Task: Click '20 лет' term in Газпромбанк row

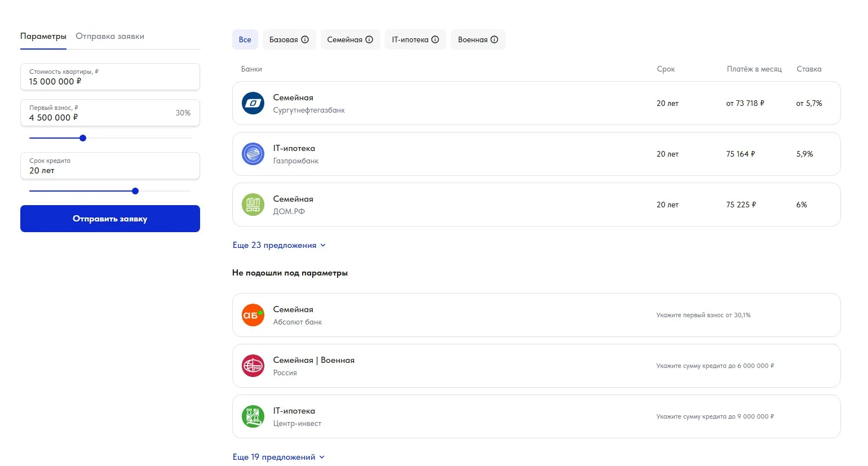Action: pyautogui.click(x=667, y=154)
